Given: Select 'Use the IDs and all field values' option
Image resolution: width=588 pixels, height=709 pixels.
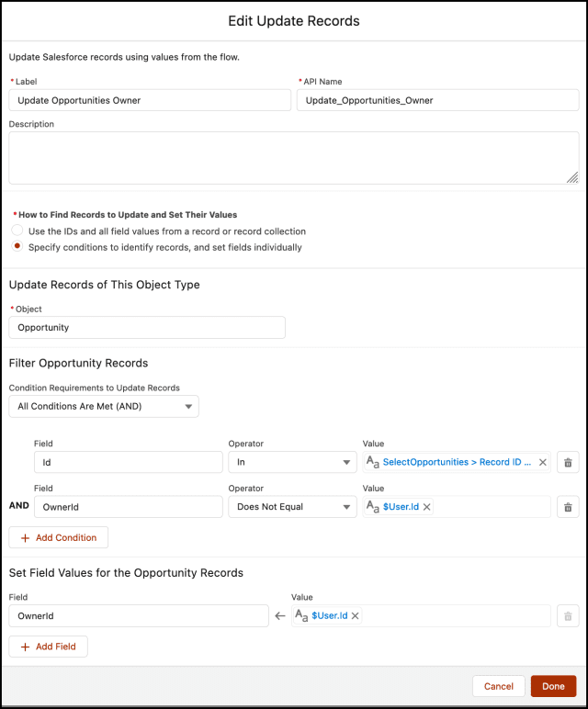Looking at the screenshot, I should 17,231.
